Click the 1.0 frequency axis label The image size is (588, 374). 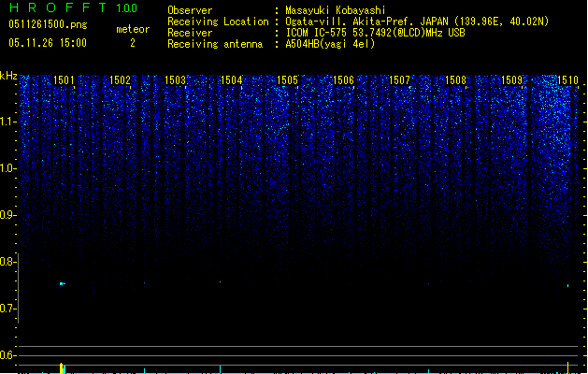pos(8,168)
